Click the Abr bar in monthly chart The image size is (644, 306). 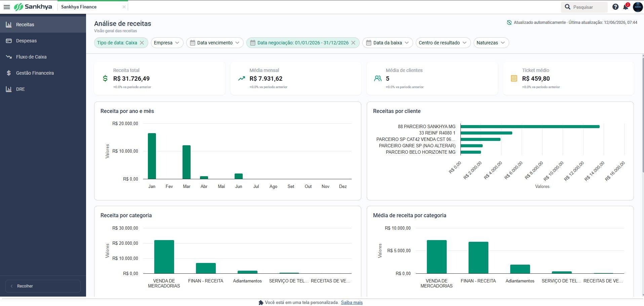(204, 178)
